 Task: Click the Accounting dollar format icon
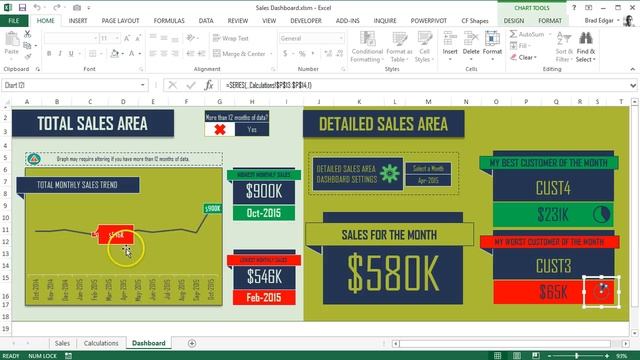tap(285, 53)
